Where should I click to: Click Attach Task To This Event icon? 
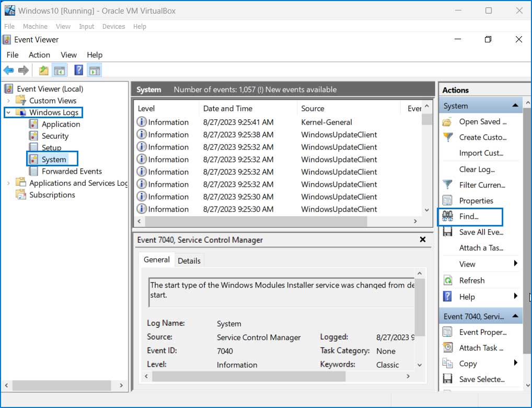point(447,347)
